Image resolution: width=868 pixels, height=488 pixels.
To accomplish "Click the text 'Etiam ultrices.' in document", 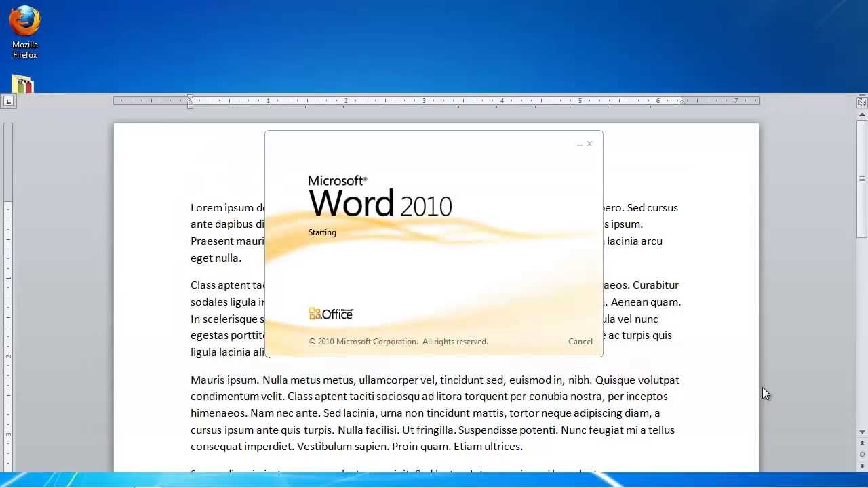I will [x=488, y=447].
